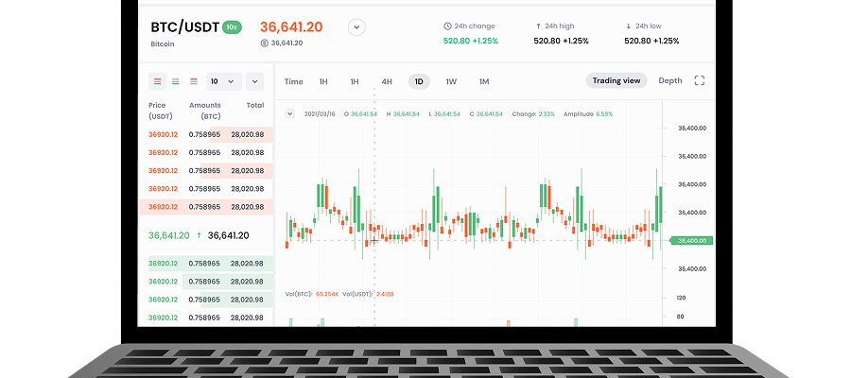
Task: Expand chart to fullscreen
Action: coord(700,81)
